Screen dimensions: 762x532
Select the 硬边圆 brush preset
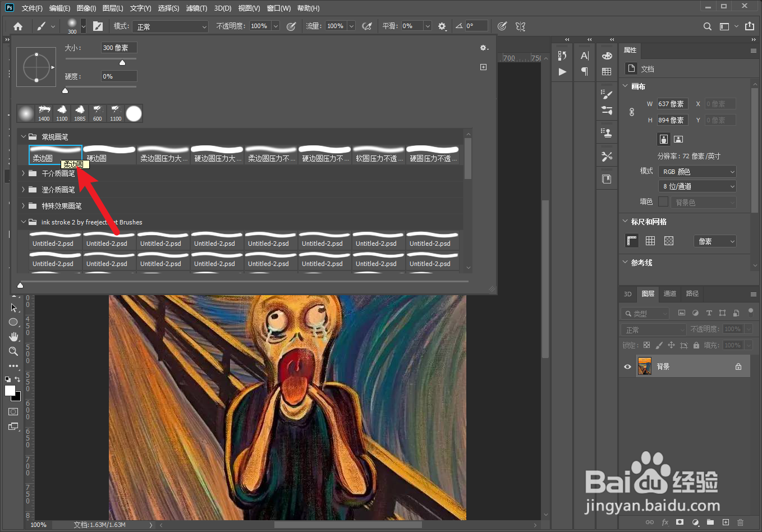point(109,154)
